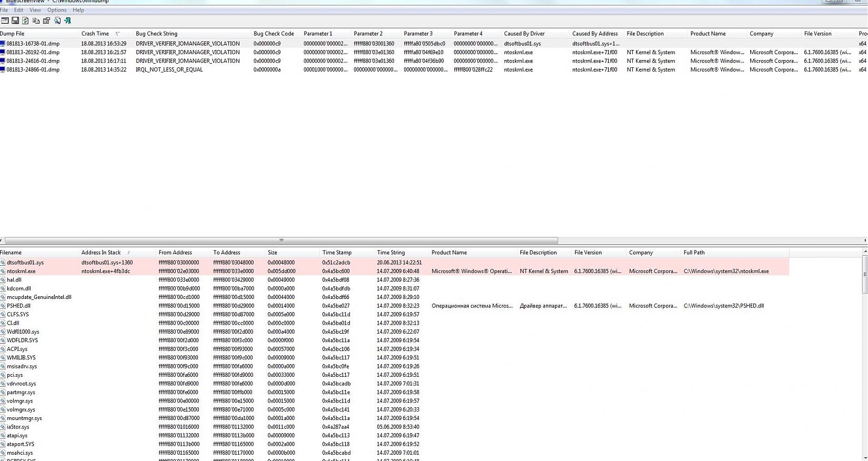Select the 081813-24616-01.dmp dump file icon
This screenshot has width=868, height=461.
tap(3, 61)
